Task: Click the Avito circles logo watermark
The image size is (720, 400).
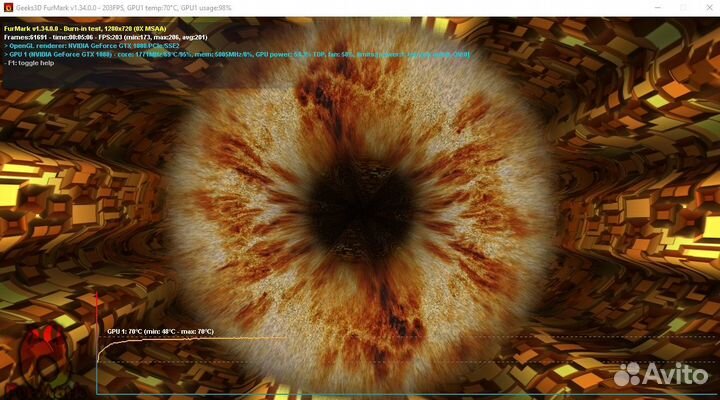Action: pyautogui.click(x=627, y=376)
